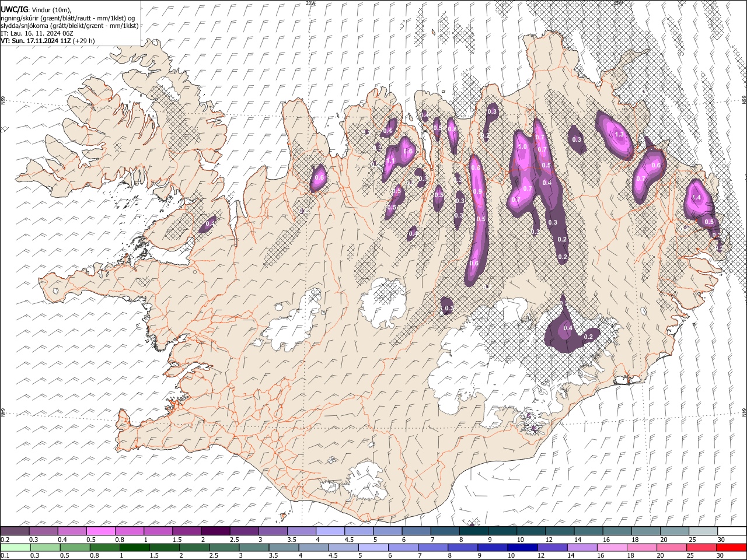Click the snowfall value '1.3' on the map
747x560 pixels.
pos(619,134)
